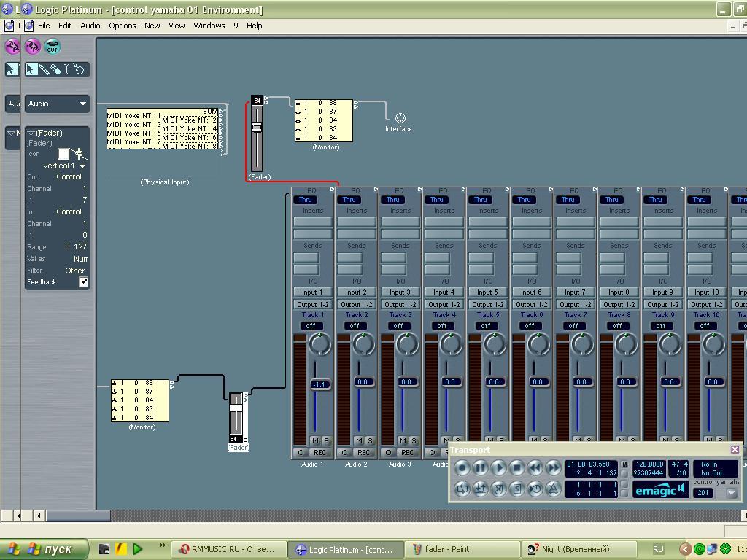Click the Input 1 button on Track 1
This screenshot has width=747, height=560.
point(312,292)
